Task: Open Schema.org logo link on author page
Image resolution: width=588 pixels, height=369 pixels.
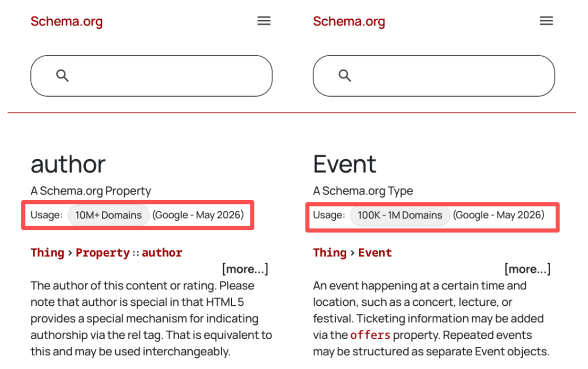Action: point(67,21)
